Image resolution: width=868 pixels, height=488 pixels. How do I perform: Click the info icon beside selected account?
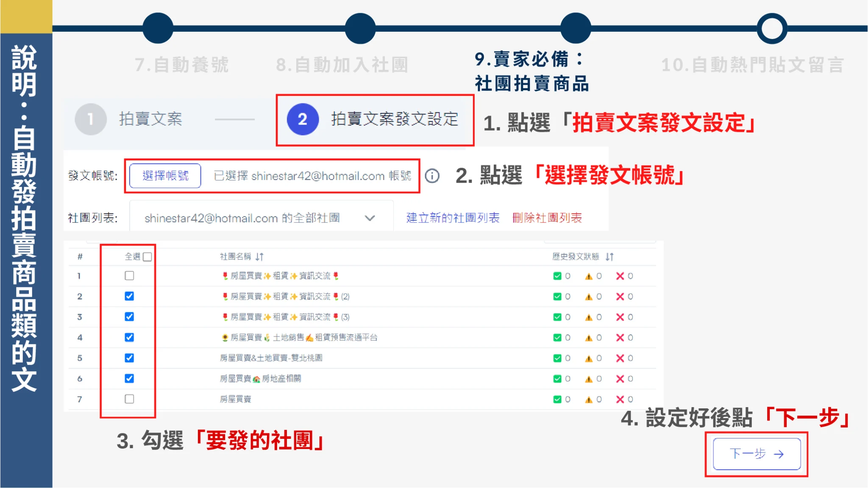point(432,176)
